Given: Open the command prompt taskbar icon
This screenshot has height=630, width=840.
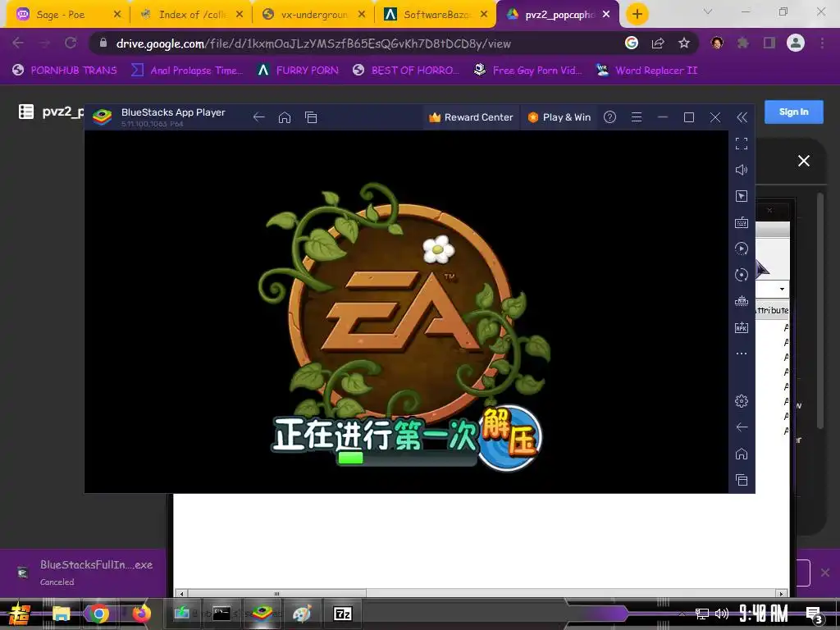Looking at the screenshot, I should [x=221, y=614].
